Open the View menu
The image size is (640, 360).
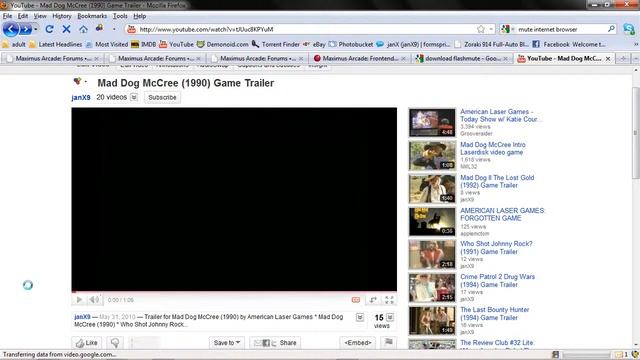point(40,16)
